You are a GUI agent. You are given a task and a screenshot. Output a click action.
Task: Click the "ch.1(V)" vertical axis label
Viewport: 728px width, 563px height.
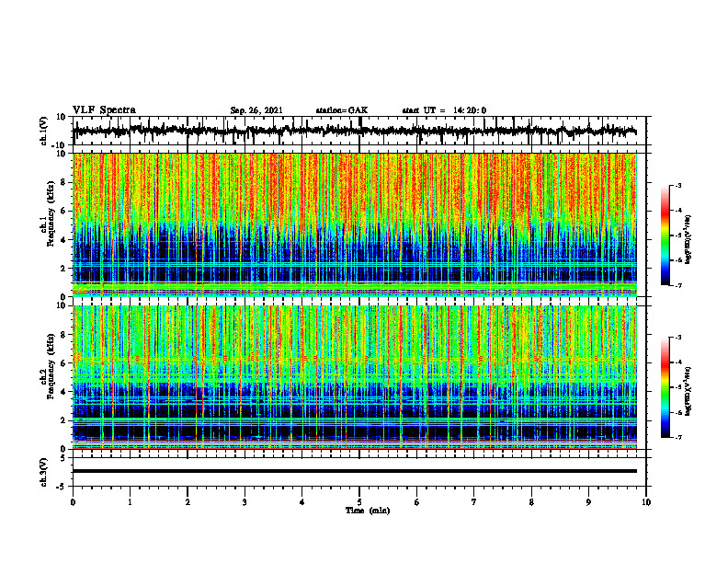click(x=43, y=131)
